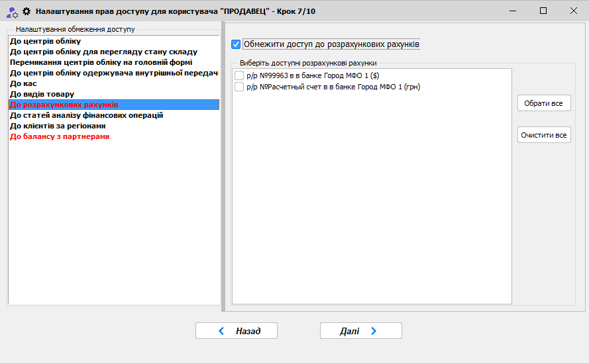Open 'До статей аналізу фінансових операцій'
This screenshot has width=589, height=364.
click(86, 115)
